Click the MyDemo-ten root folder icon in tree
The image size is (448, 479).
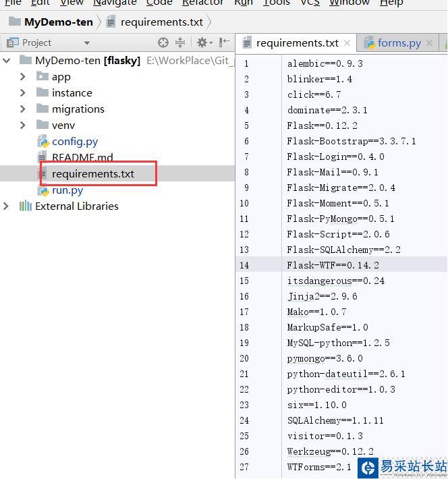click(26, 60)
